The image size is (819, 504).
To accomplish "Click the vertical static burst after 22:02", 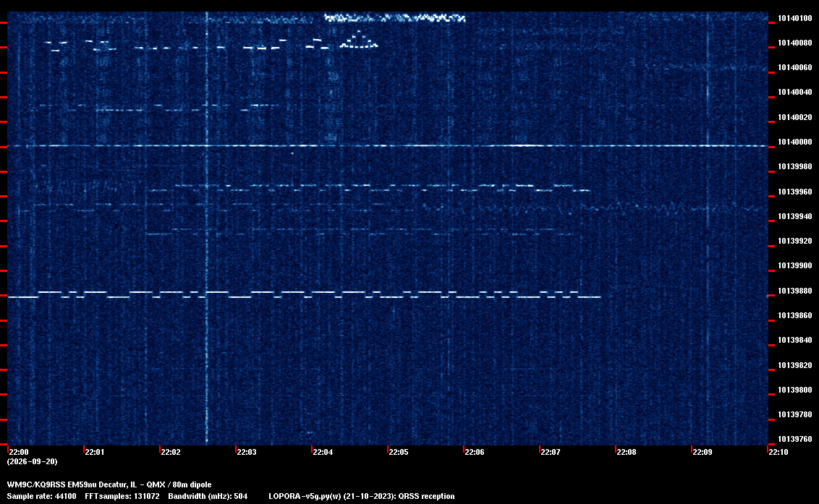I will (x=207, y=228).
